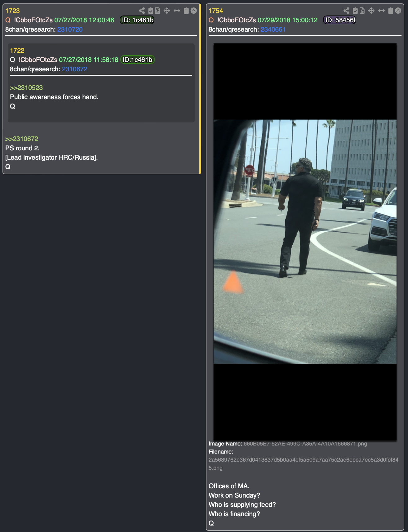The width and height of the screenshot is (408, 532).
Task: Click text 'Offices of MA.'
Action: [229, 486]
